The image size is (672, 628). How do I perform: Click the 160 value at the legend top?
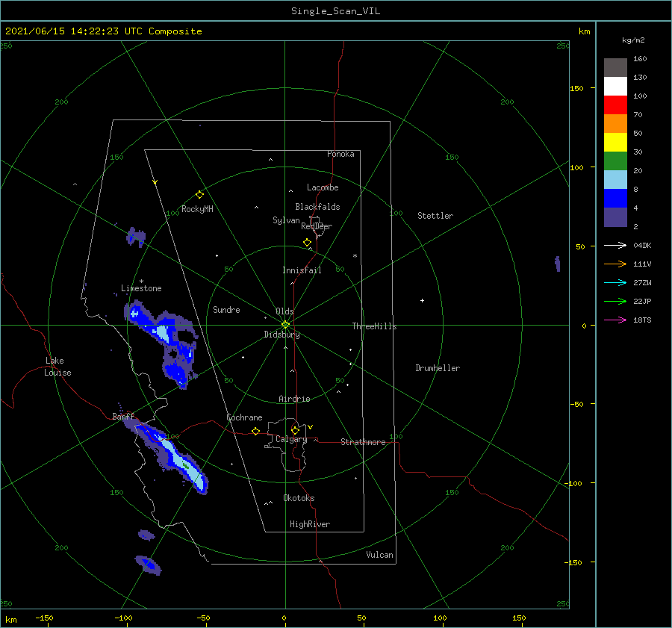[x=640, y=59]
